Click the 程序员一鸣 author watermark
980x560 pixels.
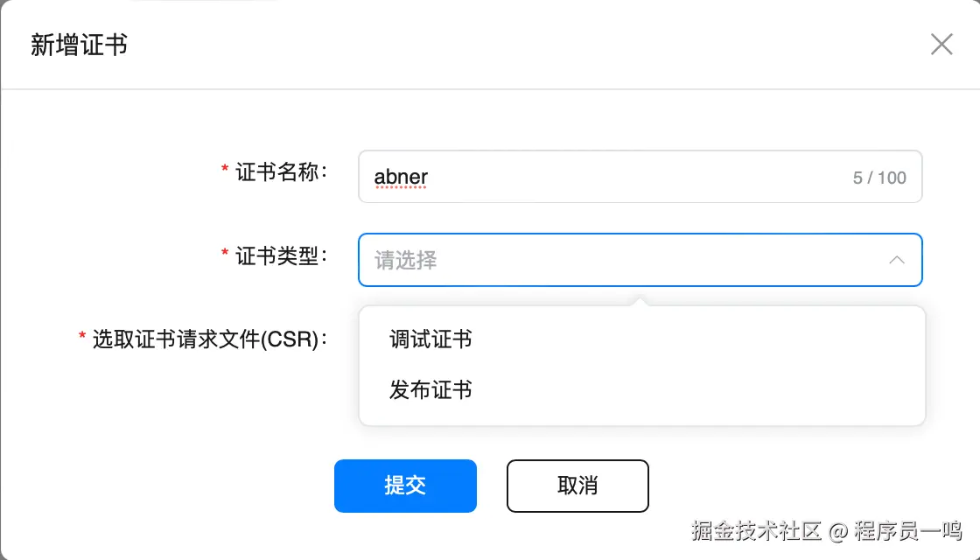[907, 530]
